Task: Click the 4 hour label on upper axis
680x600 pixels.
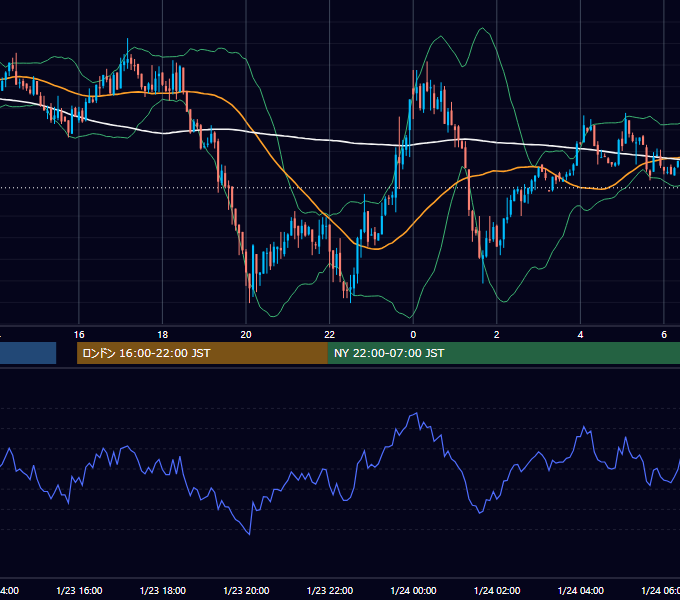Action: tap(580, 335)
